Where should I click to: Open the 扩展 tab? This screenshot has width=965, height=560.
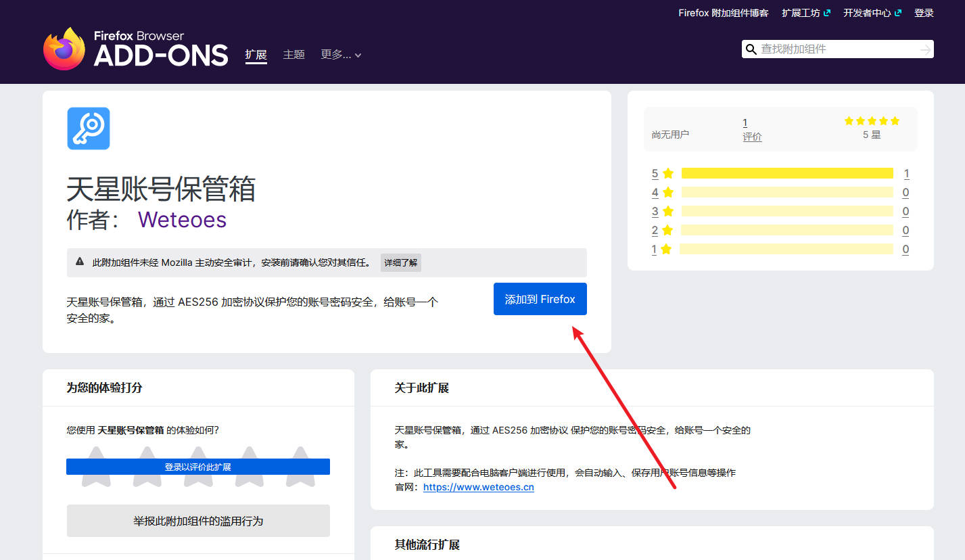tap(256, 55)
